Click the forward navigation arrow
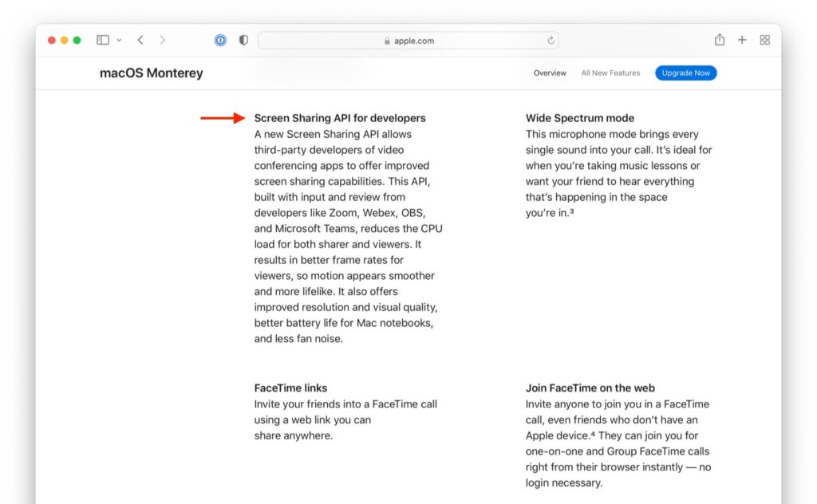817x504 pixels. 162,39
